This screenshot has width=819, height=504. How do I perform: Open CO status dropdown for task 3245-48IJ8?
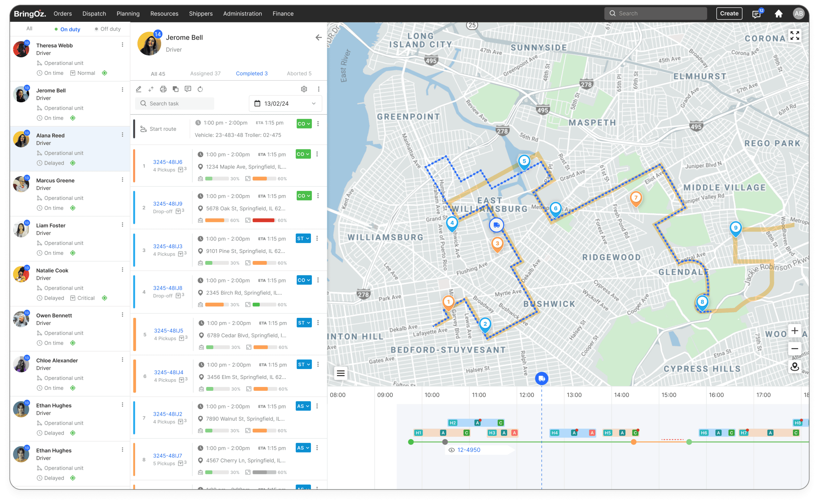(x=304, y=280)
